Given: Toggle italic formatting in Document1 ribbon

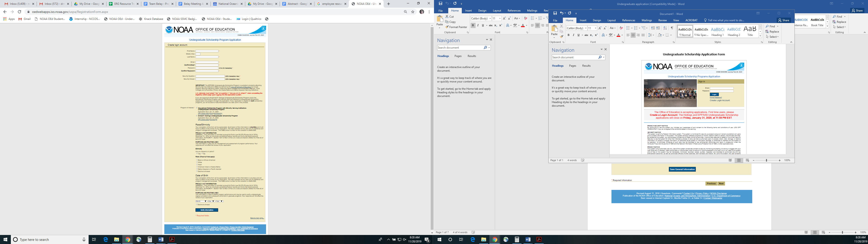Looking at the screenshot, I should (x=573, y=35).
